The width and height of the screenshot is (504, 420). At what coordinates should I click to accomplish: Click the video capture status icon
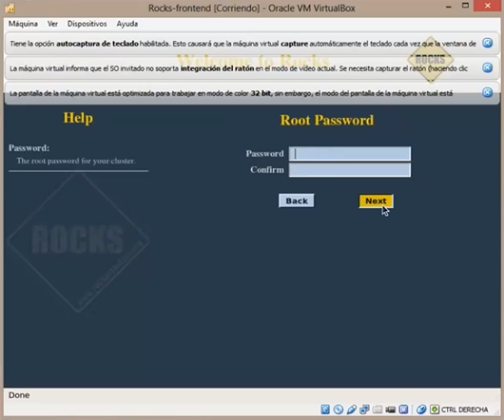391,410
